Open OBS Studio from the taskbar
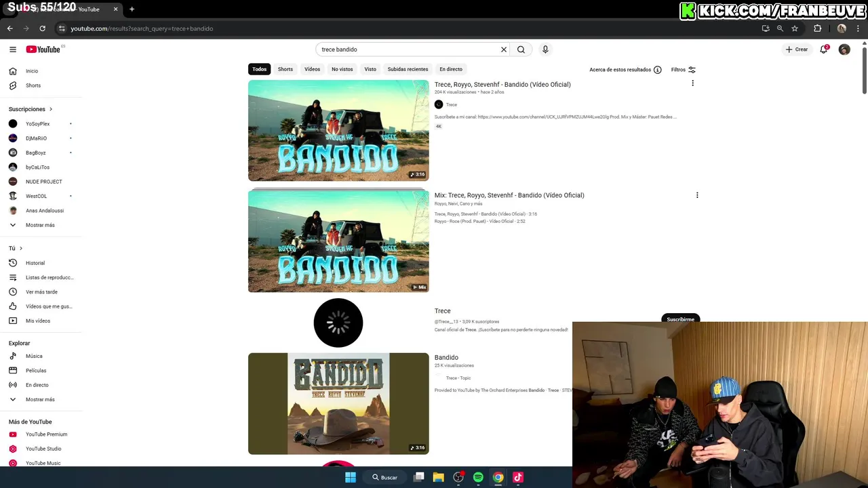Viewport: 868px width, 488px height. click(458, 477)
